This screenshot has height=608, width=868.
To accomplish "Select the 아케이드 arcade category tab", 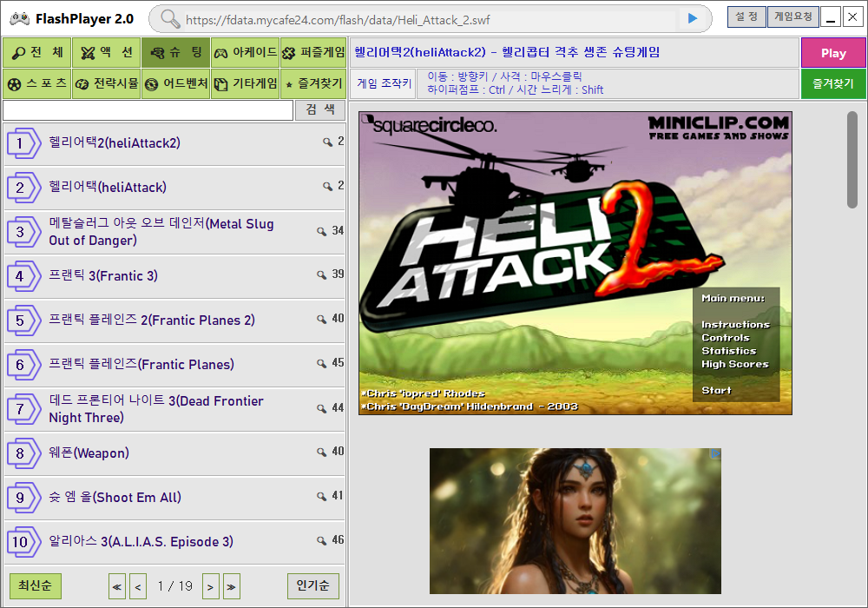I will [246, 53].
